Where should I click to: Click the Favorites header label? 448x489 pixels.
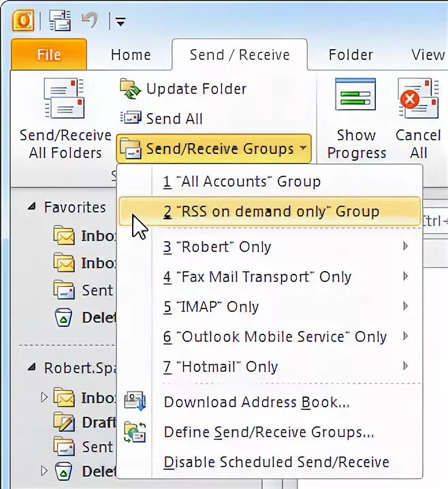[75, 208]
